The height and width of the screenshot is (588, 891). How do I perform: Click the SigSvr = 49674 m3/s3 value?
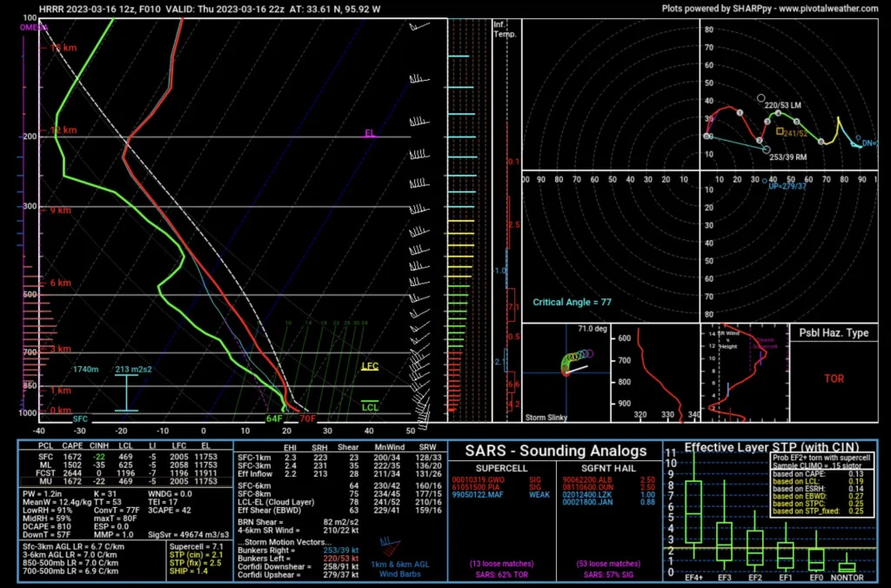pos(188,535)
